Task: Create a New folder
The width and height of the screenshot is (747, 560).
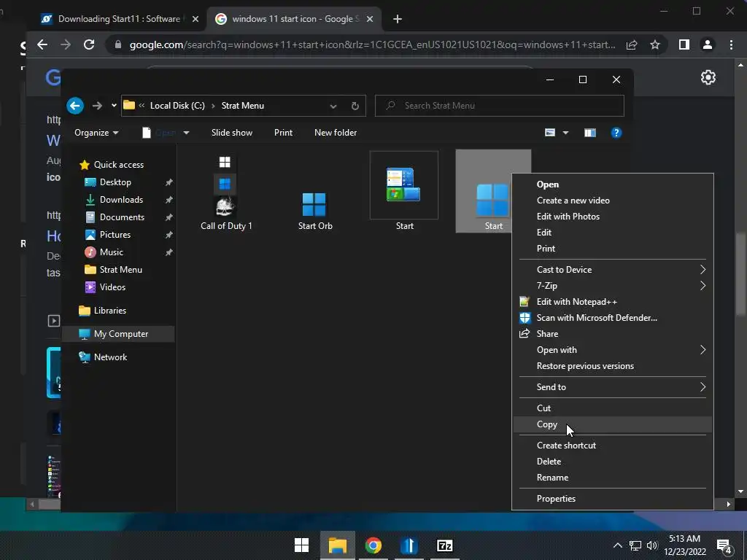Action: click(x=336, y=133)
